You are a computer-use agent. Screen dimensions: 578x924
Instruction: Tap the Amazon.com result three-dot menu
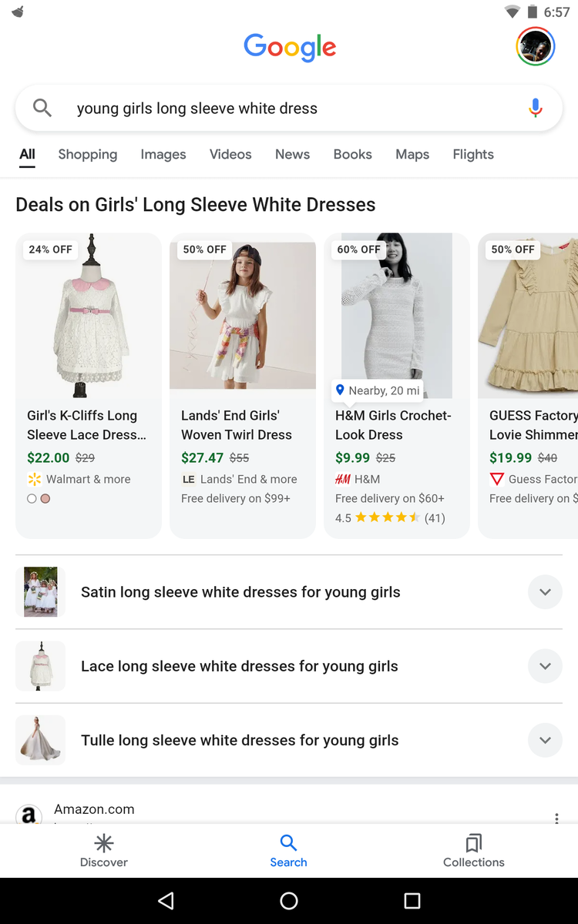point(556,818)
